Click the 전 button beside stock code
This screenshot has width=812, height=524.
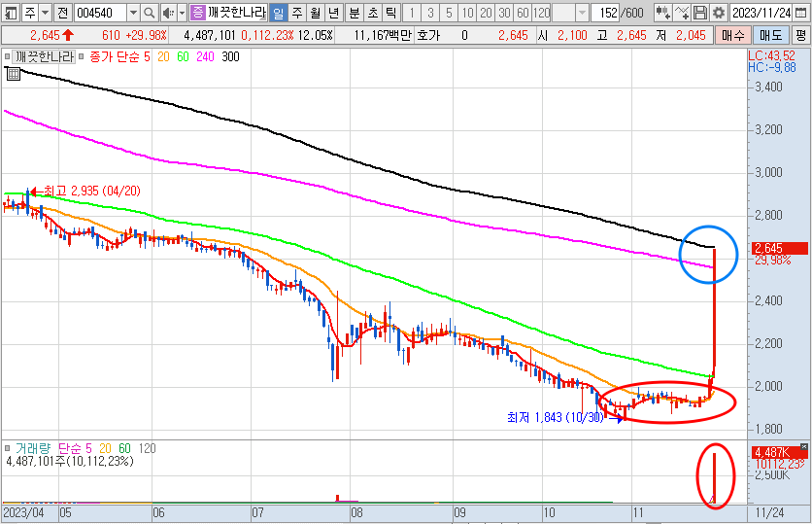pos(63,13)
